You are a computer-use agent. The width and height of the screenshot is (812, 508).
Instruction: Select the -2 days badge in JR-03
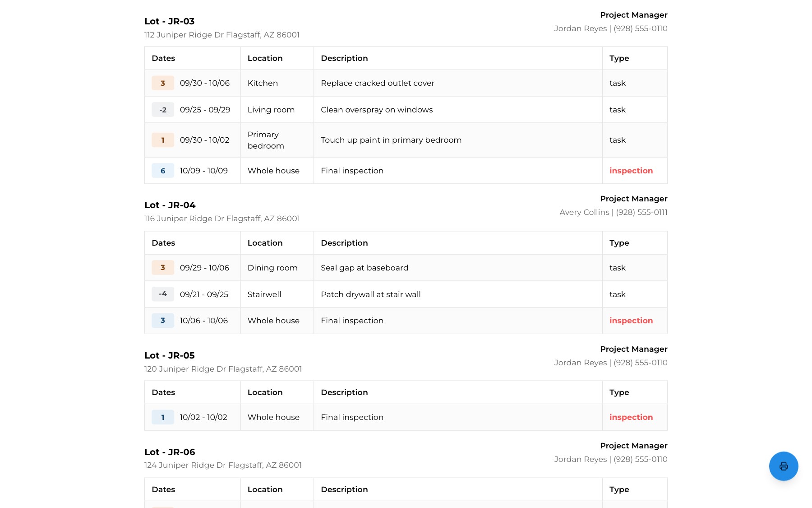(x=163, y=110)
